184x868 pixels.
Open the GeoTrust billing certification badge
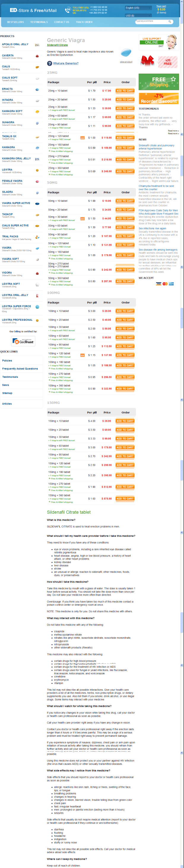pyautogui.click(x=23, y=341)
